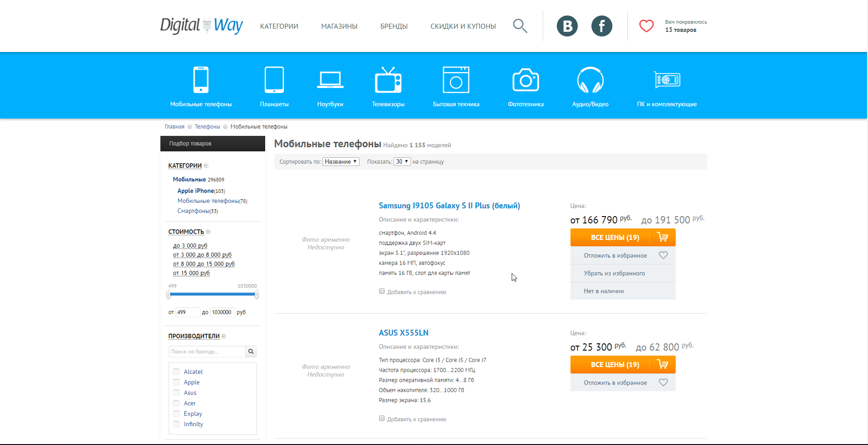The image size is (868, 445).
Task: Select the Ноутбуки laptop icon
Action: click(x=330, y=80)
